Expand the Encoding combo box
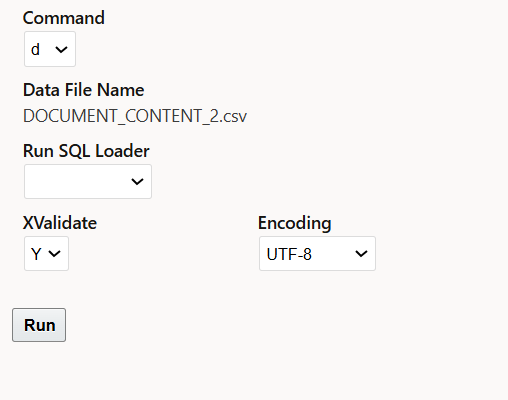 [x=317, y=253]
